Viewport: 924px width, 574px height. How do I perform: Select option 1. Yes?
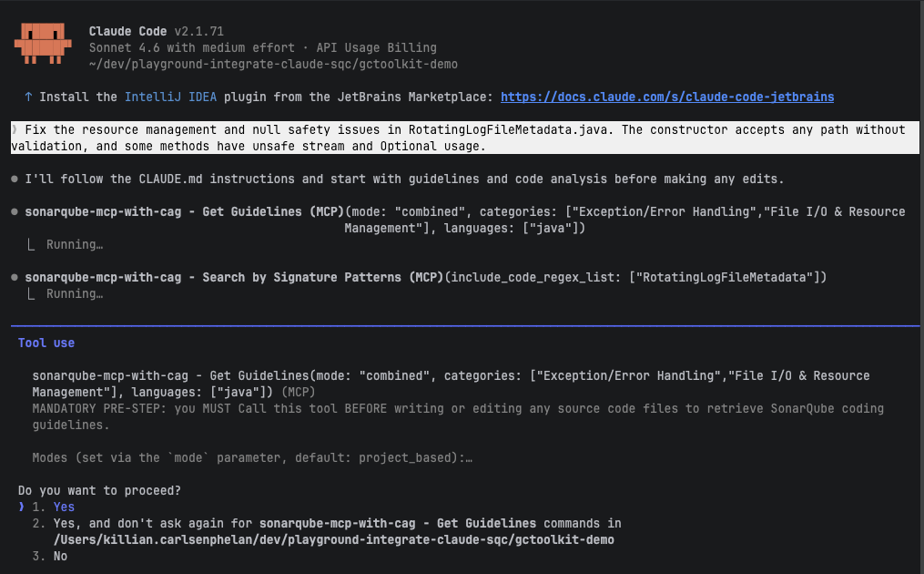[64, 507]
